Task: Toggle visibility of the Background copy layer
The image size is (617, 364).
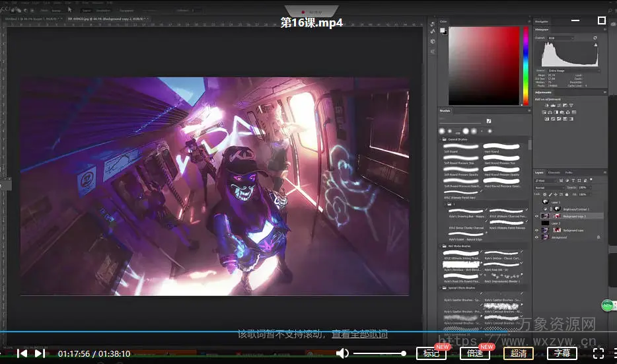Action: coord(537,230)
